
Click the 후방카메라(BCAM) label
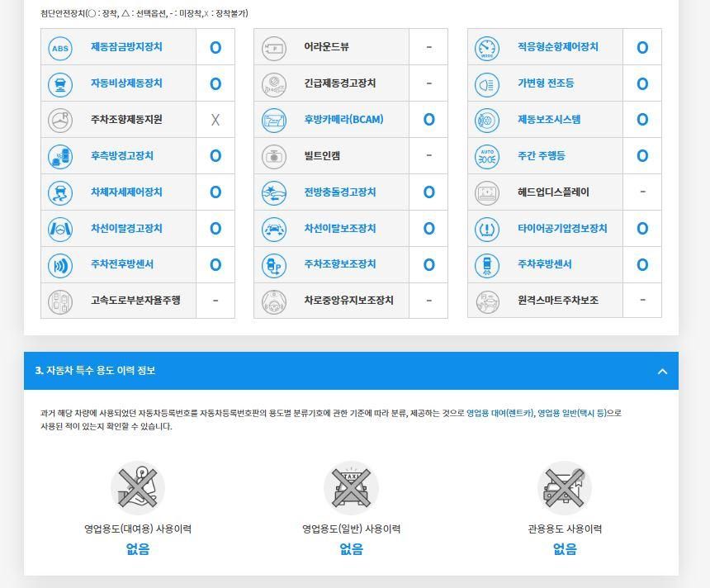[x=343, y=120]
